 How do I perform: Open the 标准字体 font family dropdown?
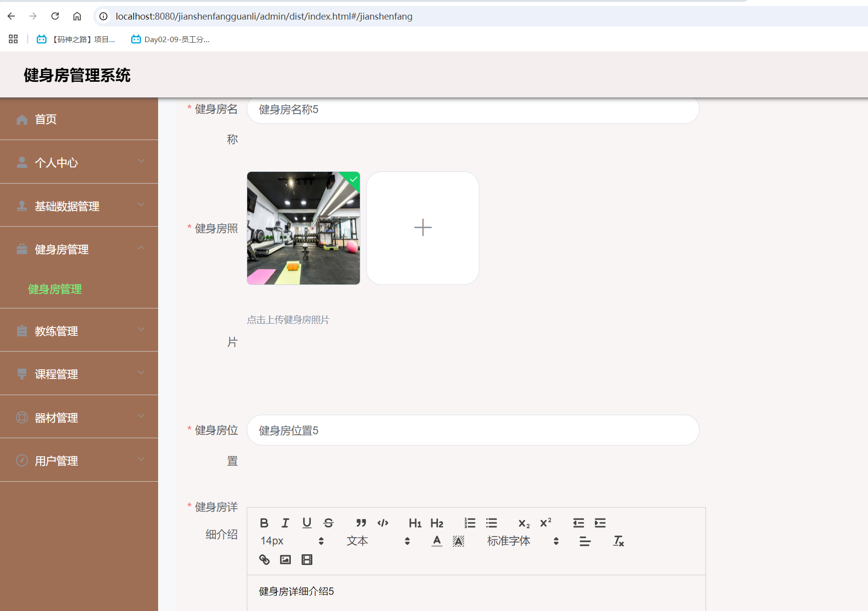point(509,541)
